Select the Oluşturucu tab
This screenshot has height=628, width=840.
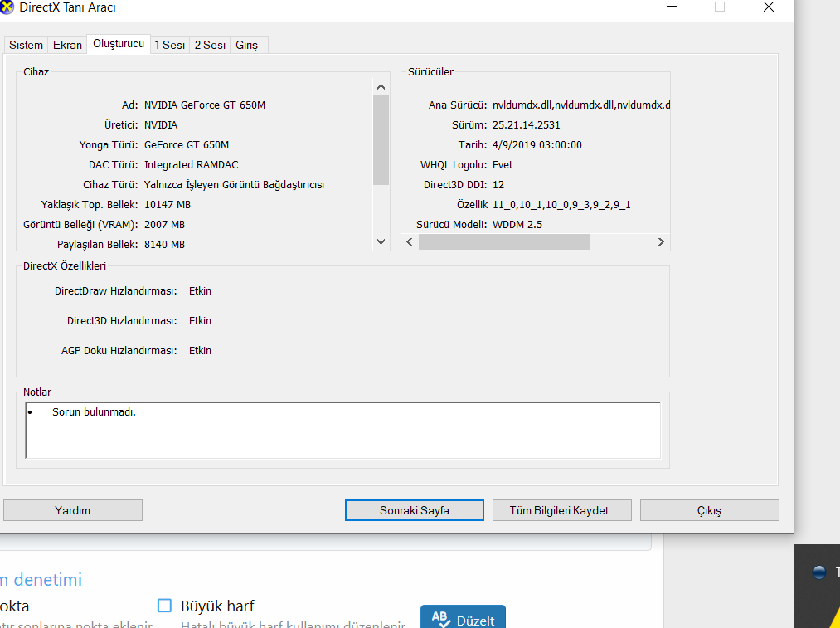(119, 44)
